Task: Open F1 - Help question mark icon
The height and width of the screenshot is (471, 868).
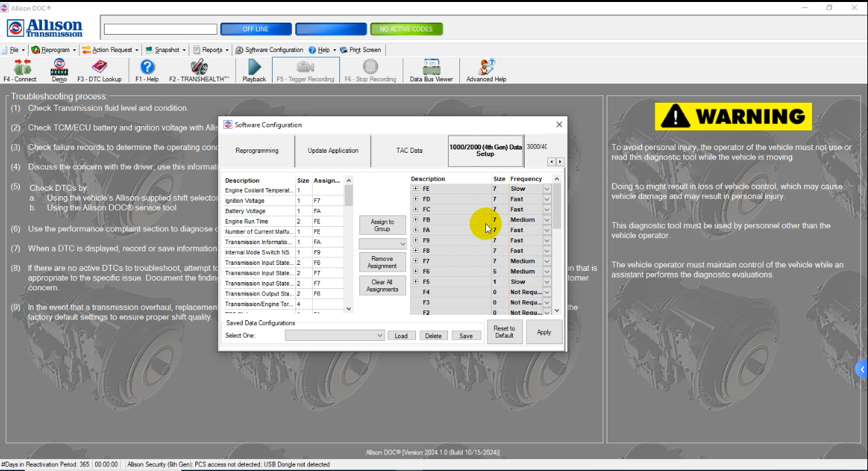Action: [147, 70]
